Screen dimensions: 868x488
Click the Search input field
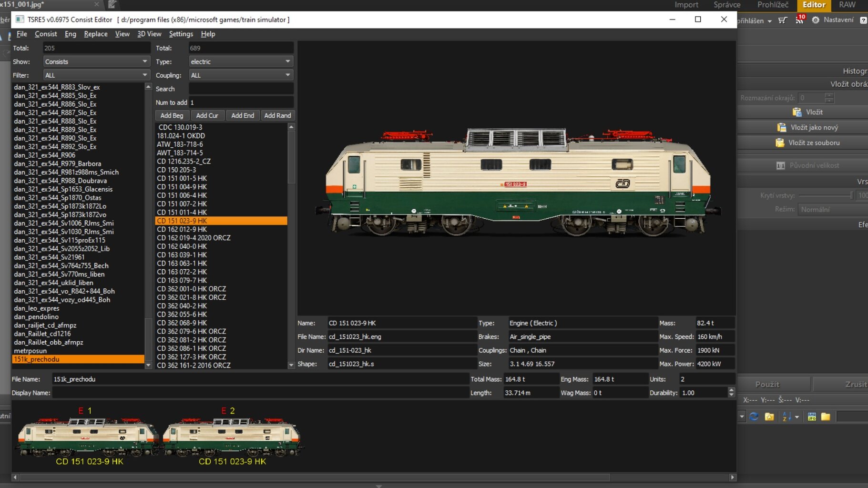click(241, 89)
